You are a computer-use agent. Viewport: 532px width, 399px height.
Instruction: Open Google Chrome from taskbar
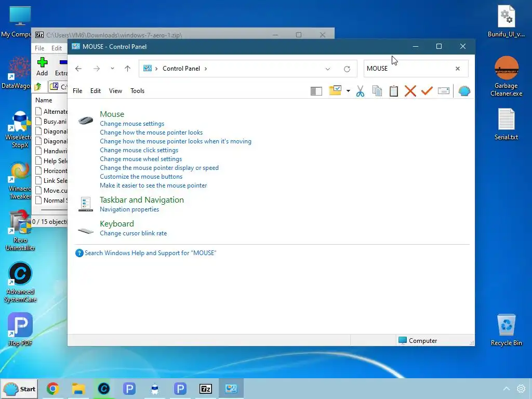click(52, 389)
